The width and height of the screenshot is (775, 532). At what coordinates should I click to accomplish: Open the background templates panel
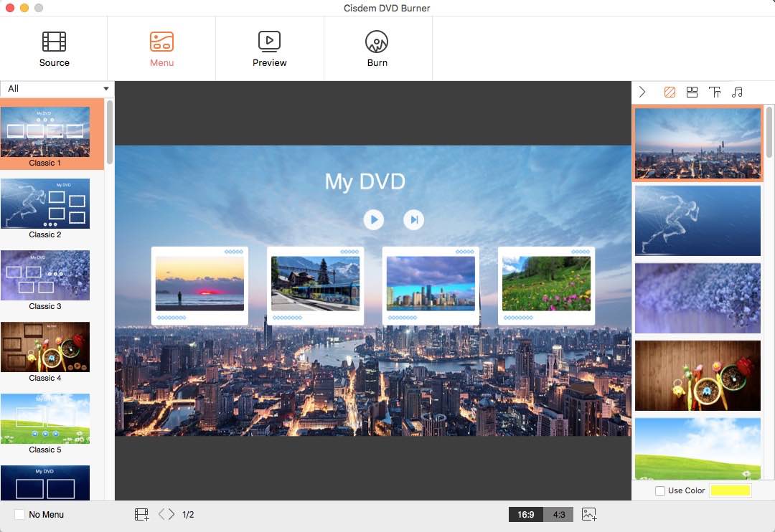(x=670, y=92)
